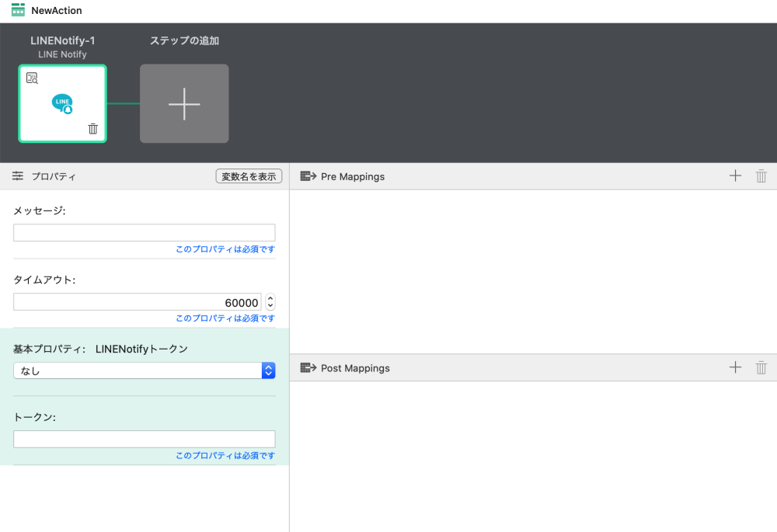Increase the タイムアウト value with the up arrow
The width and height of the screenshot is (777, 532).
(270, 297)
